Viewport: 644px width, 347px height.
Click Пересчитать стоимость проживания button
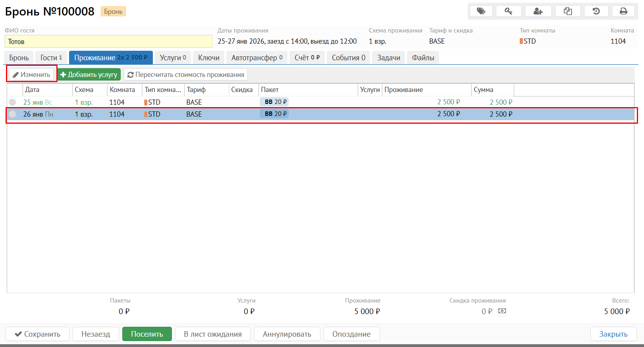[x=186, y=74]
